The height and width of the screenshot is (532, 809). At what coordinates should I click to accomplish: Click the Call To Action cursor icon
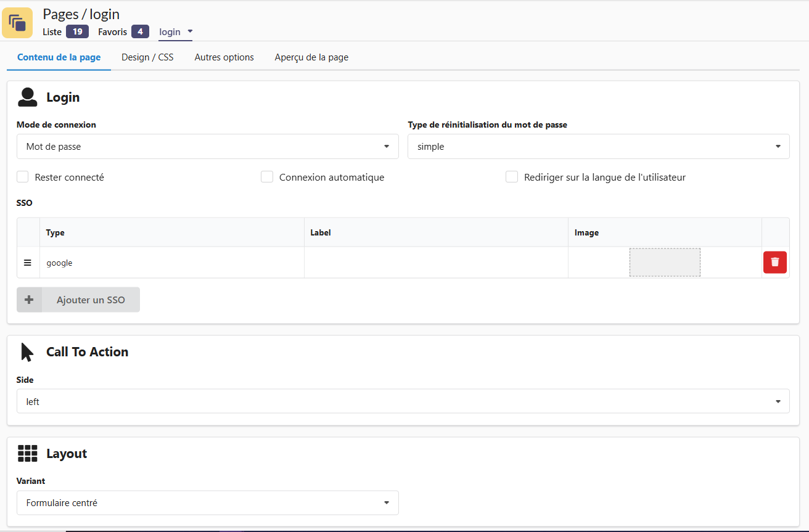coord(27,352)
